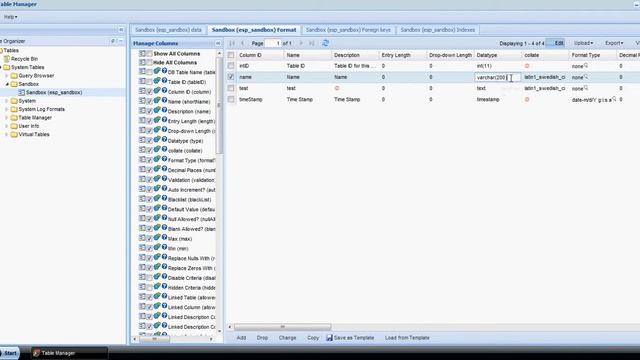Select Sandbox (esp_sandbox) tree node
640x360 pixels.
tap(54, 93)
